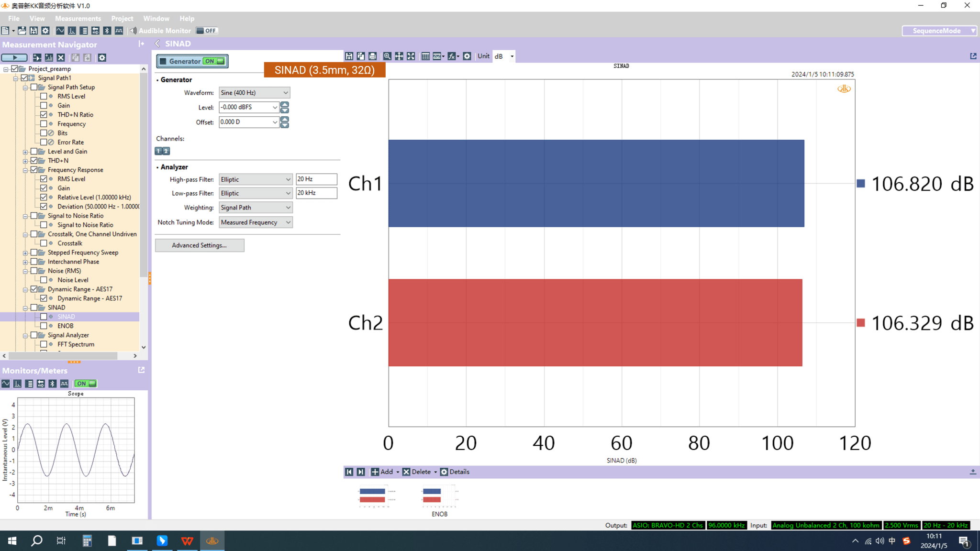This screenshot has height=551, width=980.
Task: Toggle the Generator ON switch
Action: pos(214,61)
